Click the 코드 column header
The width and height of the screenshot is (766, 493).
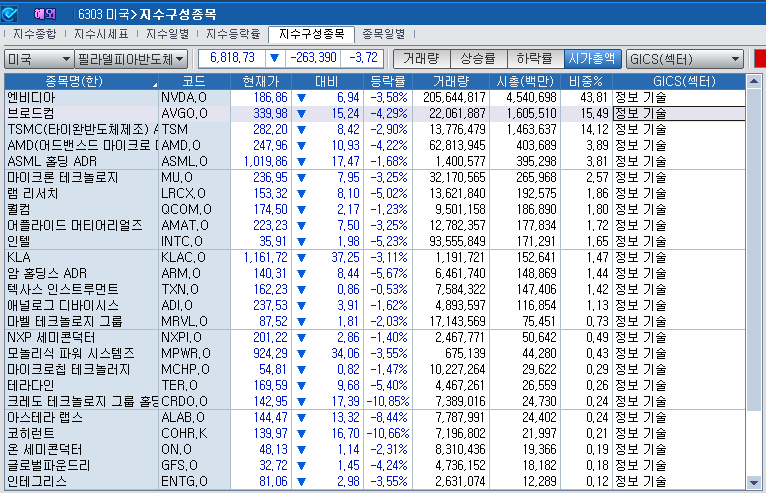(194, 81)
